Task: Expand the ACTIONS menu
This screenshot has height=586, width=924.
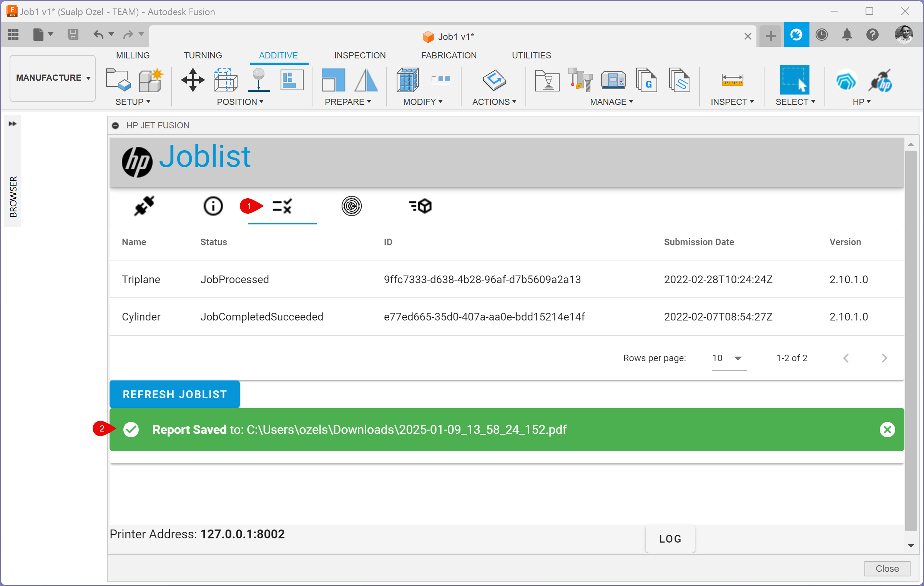Action: coord(494,102)
